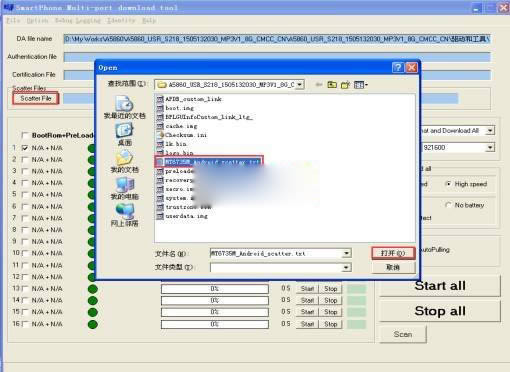Go to Desktop place in Open dialog
This screenshot has width=510, height=372.
click(124, 134)
